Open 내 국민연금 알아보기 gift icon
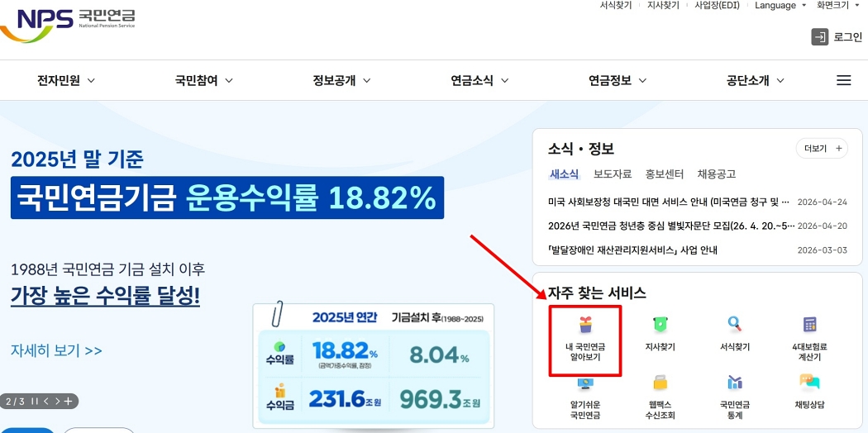Screen dimensions: 868x433 click(x=585, y=326)
